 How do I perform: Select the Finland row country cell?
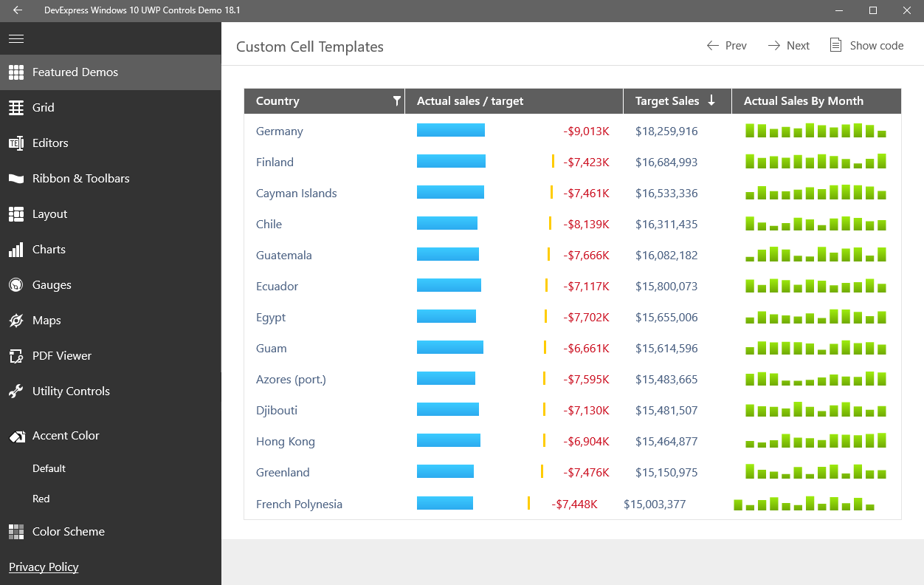[275, 162]
